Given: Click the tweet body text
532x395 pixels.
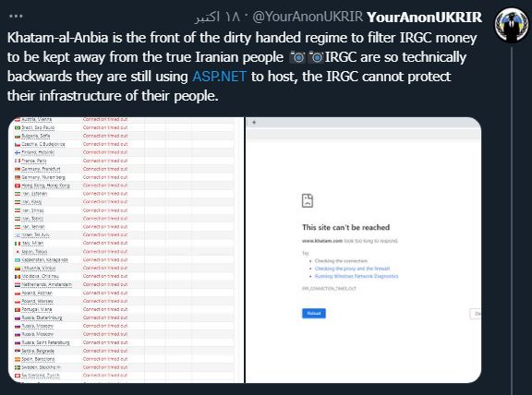Looking at the screenshot, I should coord(242,66).
